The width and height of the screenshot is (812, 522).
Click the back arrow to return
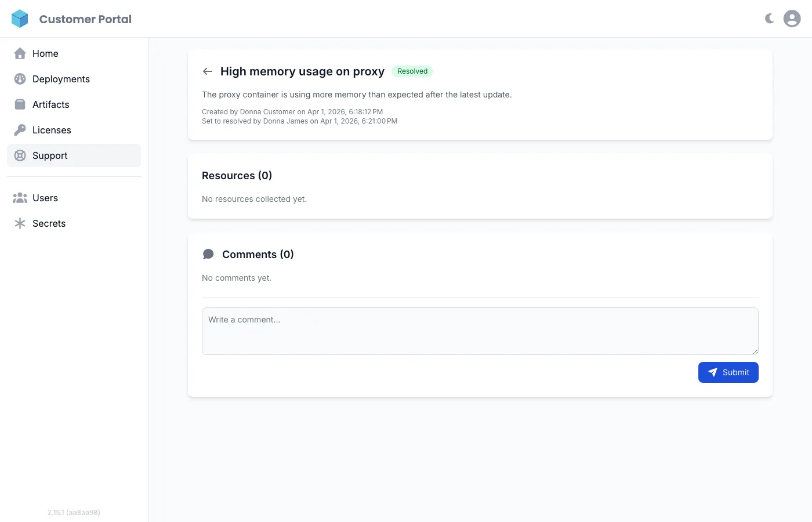click(207, 71)
